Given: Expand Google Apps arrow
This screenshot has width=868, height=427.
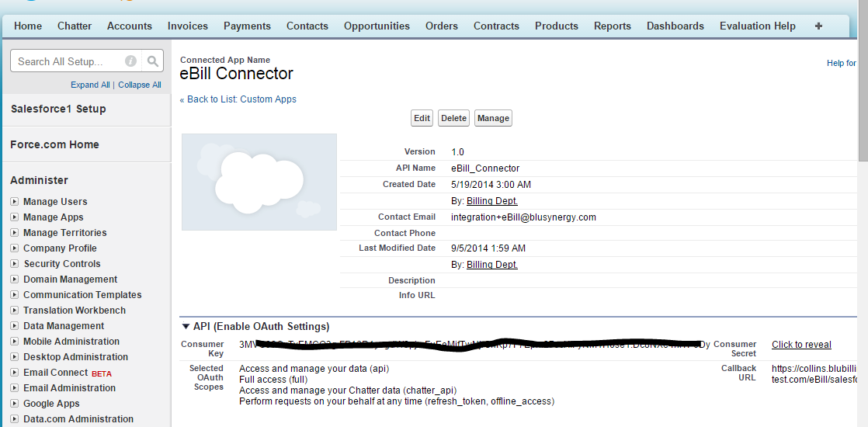Looking at the screenshot, I should pyautogui.click(x=15, y=403).
